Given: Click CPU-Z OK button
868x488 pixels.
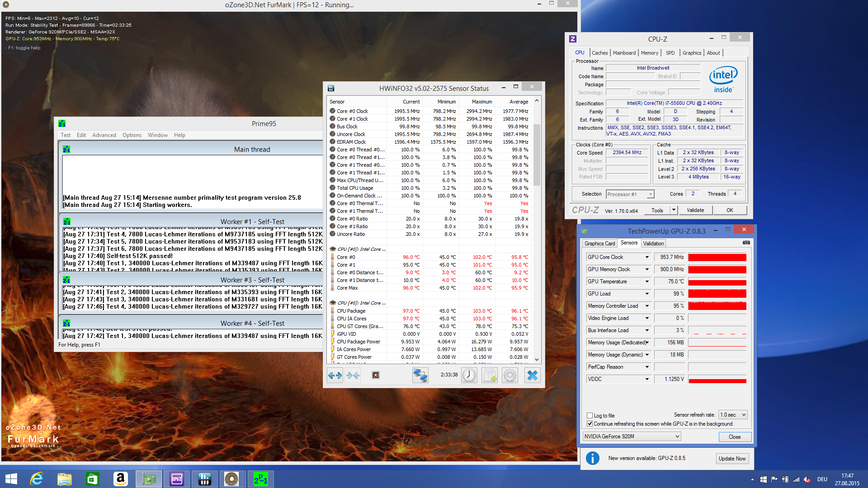Looking at the screenshot, I should pyautogui.click(x=730, y=210).
